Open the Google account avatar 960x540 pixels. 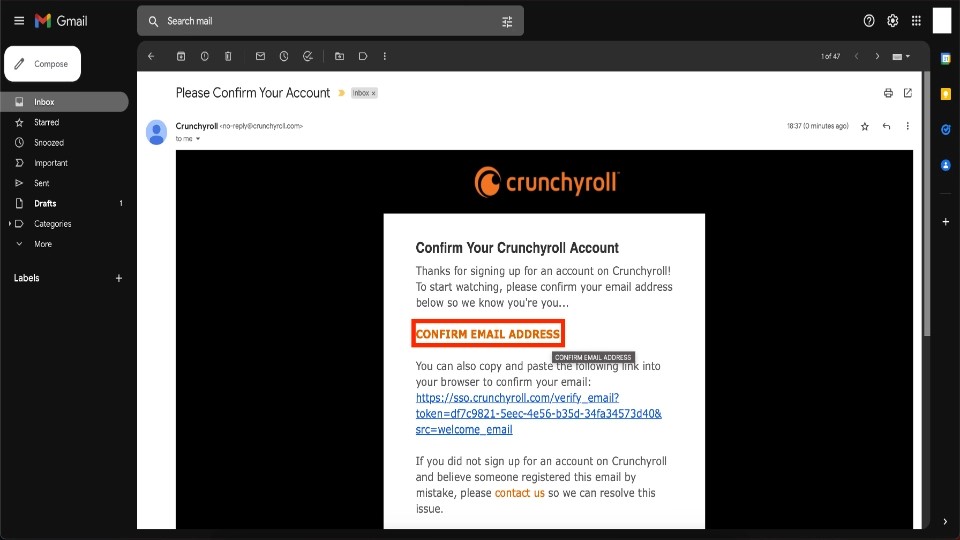(942, 20)
